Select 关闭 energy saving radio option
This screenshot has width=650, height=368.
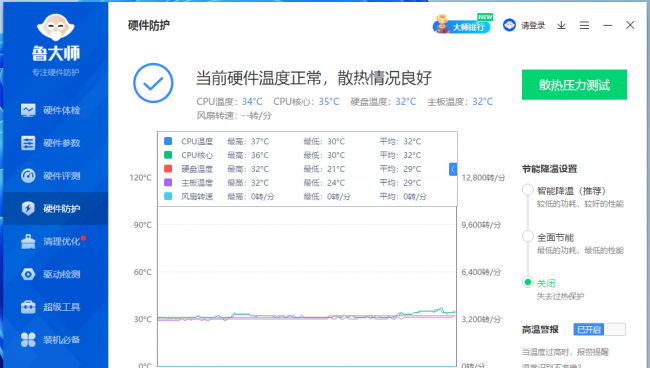[x=527, y=282]
